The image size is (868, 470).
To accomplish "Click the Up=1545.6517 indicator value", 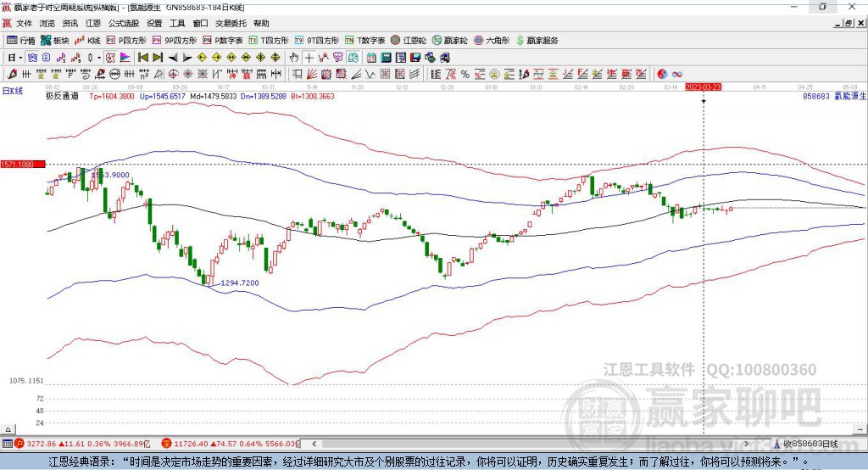I will [162, 97].
